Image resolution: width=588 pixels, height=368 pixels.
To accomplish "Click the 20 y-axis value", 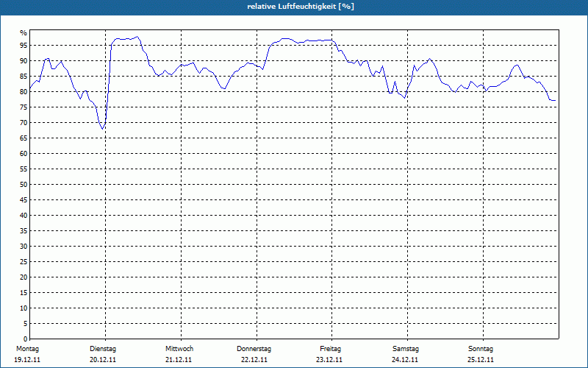I will click(x=24, y=277).
